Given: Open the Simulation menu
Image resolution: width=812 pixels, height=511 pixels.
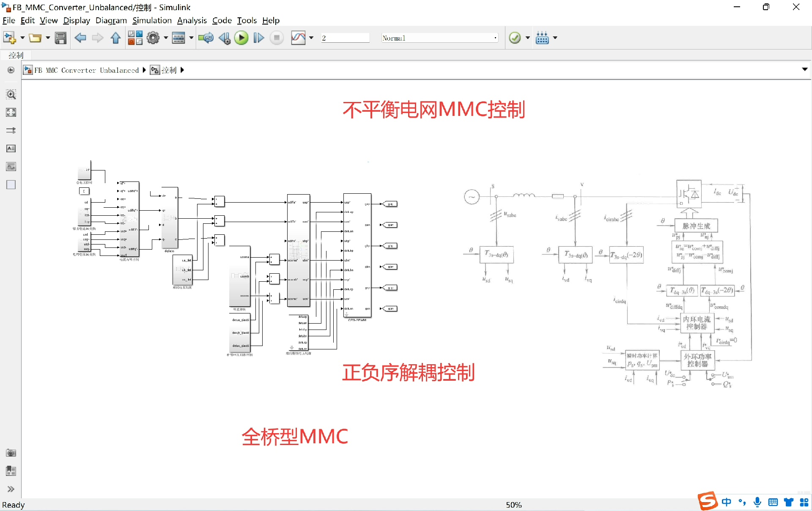Looking at the screenshot, I should (152, 20).
